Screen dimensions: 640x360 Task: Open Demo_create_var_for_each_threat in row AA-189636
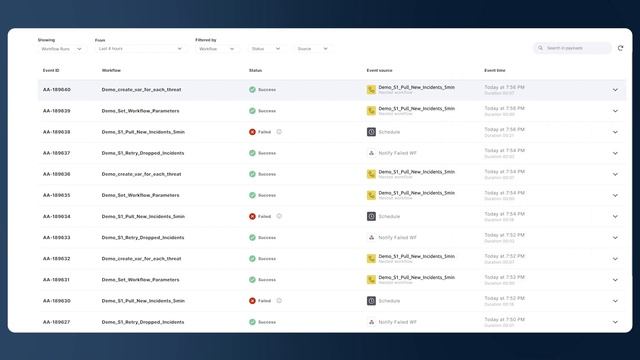pos(141,174)
